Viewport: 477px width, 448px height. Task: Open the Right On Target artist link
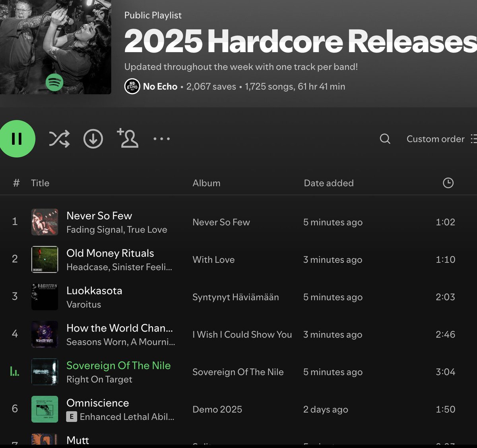tap(99, 379)
